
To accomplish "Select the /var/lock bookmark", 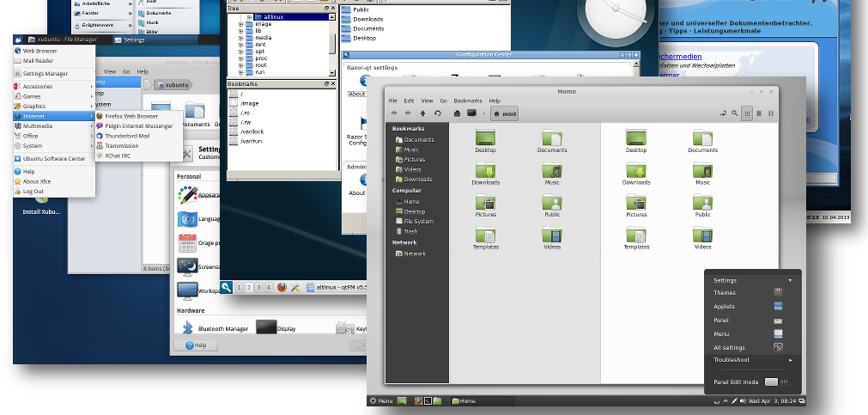I will click(x=246, y=131).
